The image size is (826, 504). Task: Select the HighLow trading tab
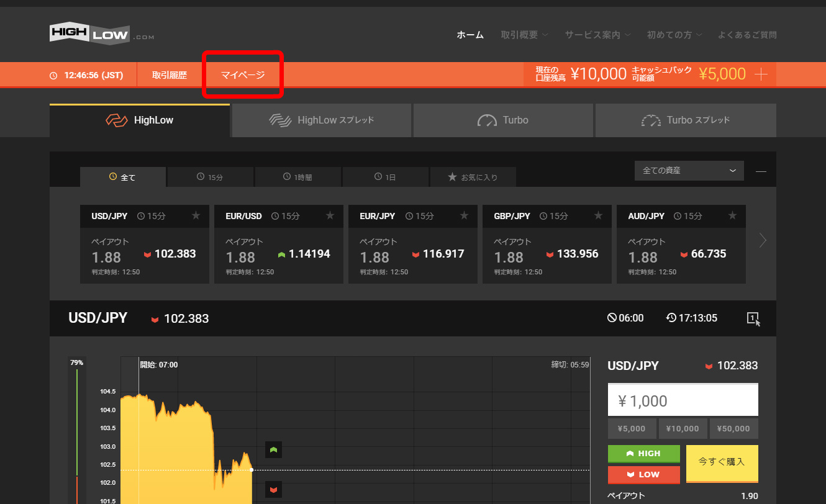(140, 120)
